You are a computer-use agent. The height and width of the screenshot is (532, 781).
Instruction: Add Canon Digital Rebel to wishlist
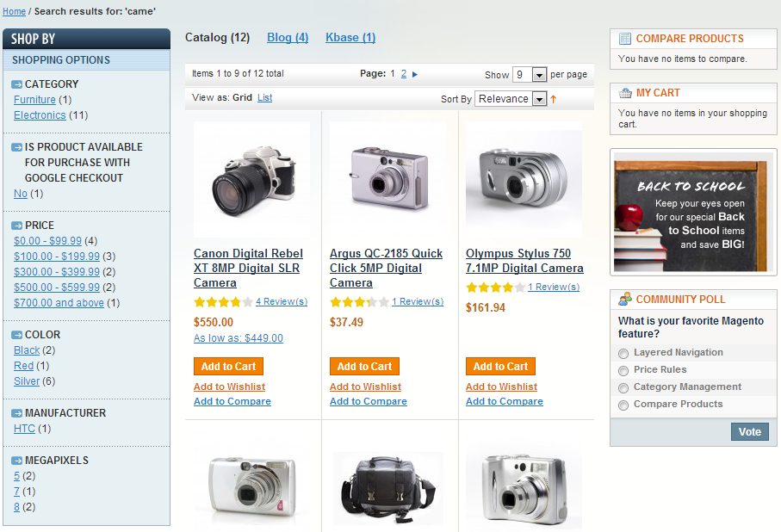(229, 387)
